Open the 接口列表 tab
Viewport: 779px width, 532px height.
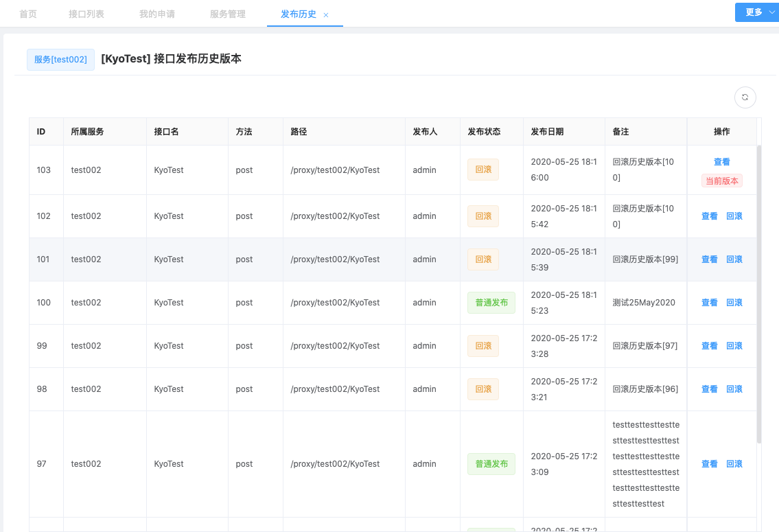tap(86, 14)
